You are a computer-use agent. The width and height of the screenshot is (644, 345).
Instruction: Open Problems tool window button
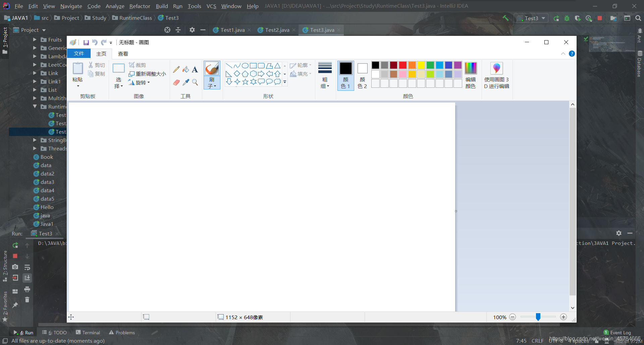click(122, 332)
